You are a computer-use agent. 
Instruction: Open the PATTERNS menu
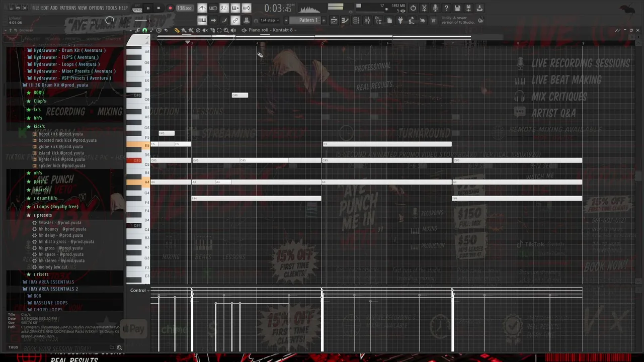click(68, 8)
